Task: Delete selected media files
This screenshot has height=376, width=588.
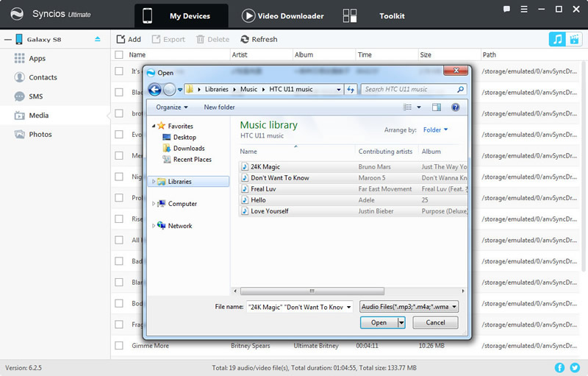Action: coord(212,39)
